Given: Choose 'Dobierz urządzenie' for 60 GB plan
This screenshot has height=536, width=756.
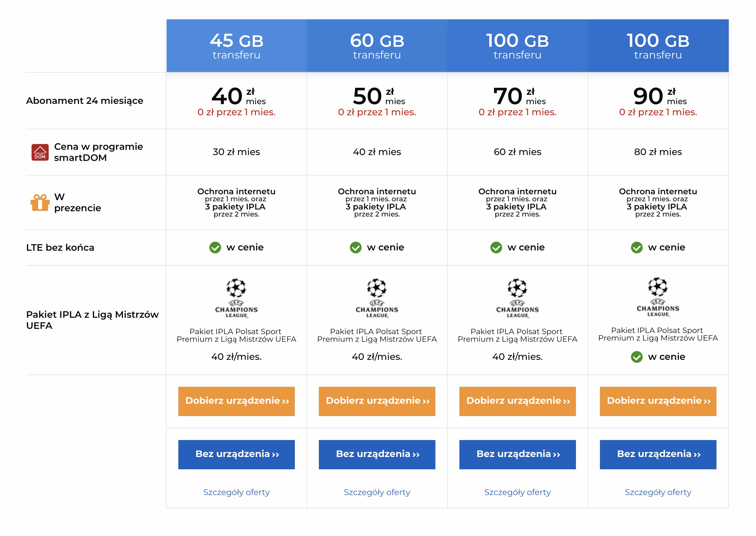Looking at the screenshot, I should pyautogui.click(x=377, y=401).
